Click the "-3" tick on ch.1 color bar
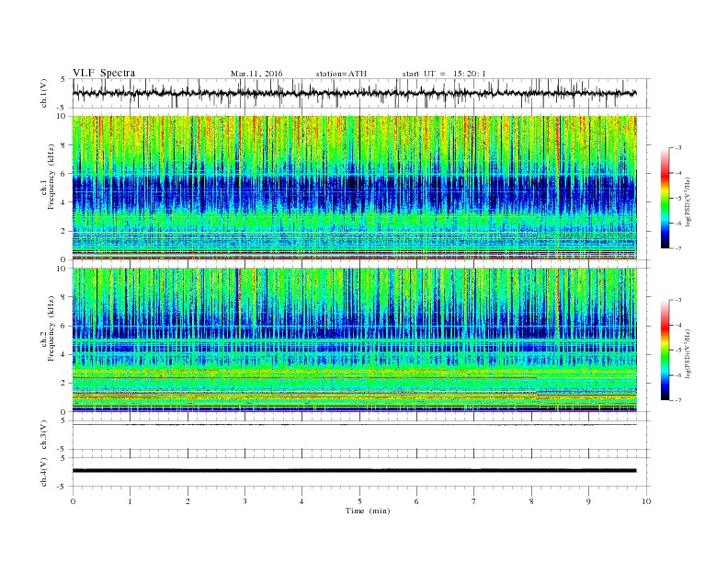Image resolution: width=728 pixels, height=563 pixels. coord(677,148)
